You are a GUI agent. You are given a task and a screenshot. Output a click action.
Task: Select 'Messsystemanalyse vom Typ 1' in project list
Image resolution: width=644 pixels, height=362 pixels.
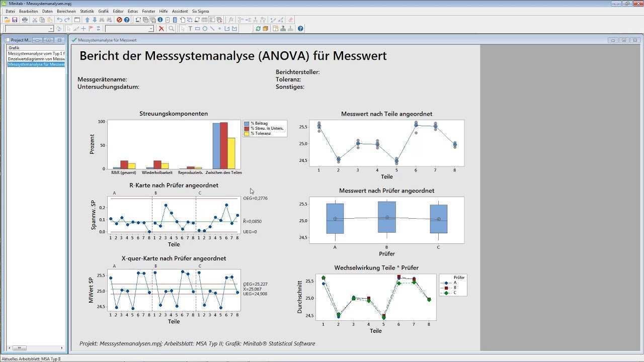[36, 53]
